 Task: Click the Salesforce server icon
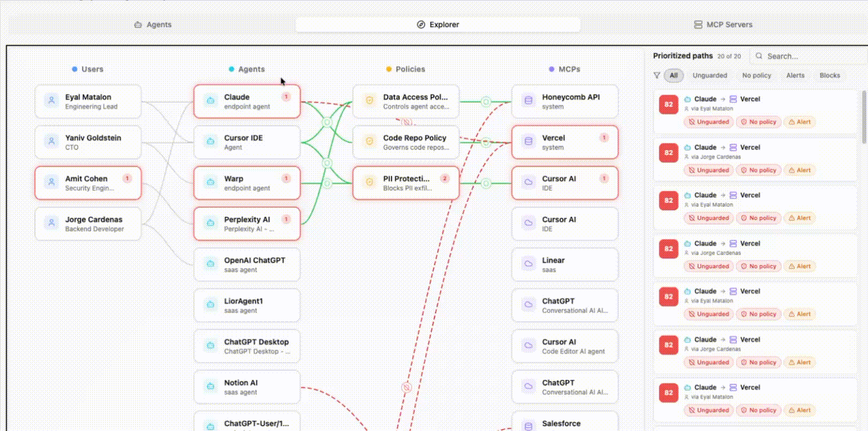[x=528, y=426]
